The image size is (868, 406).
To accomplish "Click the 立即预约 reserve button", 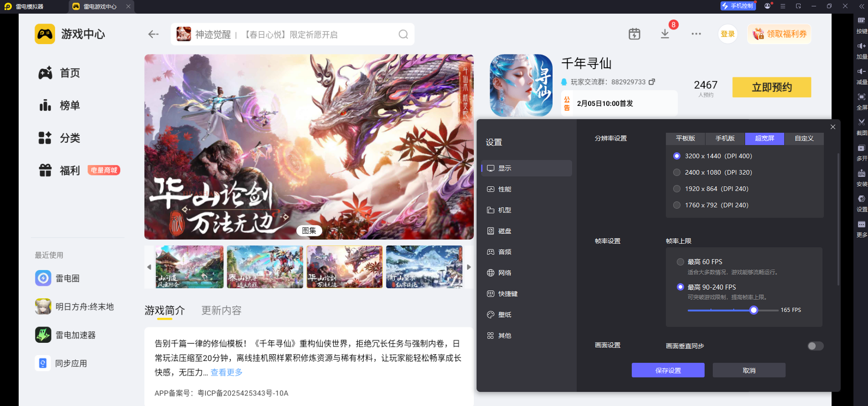I will (772, 87).
